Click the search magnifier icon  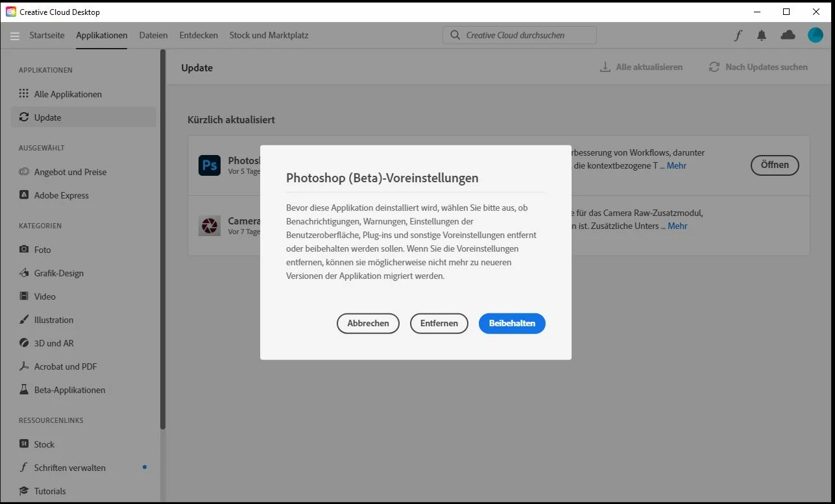pos(455,35)
